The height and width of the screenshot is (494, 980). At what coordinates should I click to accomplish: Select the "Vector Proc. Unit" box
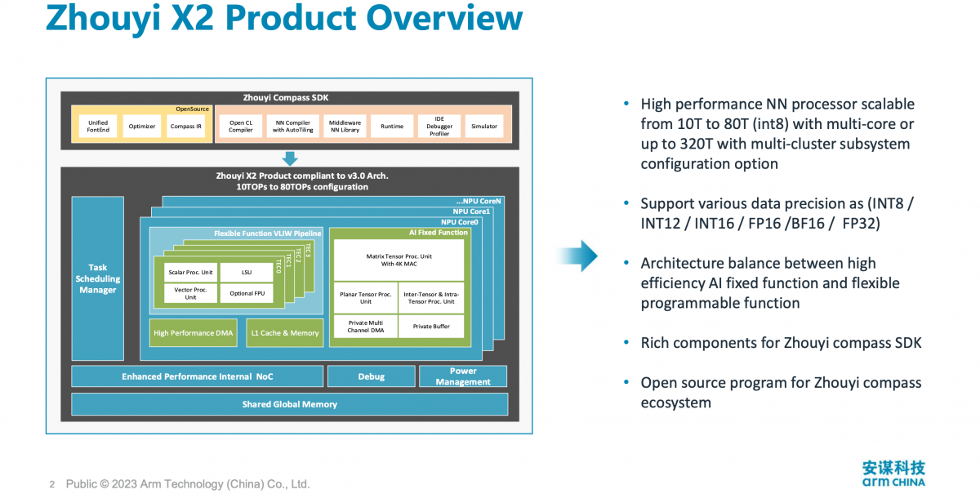(190, 293)
